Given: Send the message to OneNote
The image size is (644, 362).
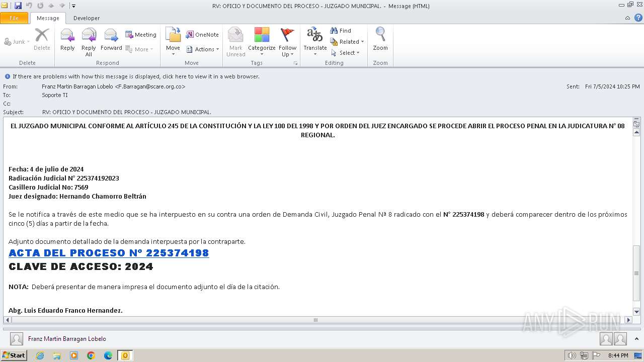Looking at the screenshot, I should [x=202, y=35].
